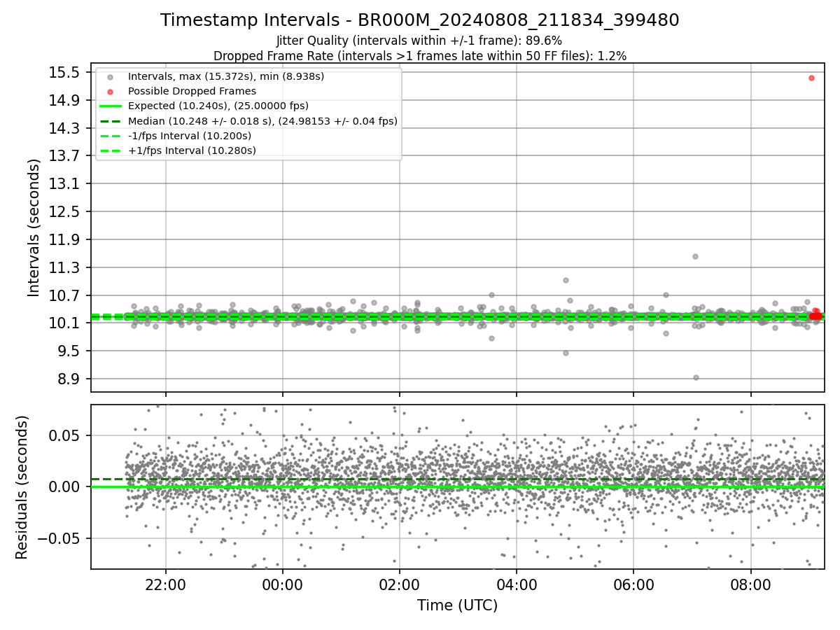Click the 0.05 residuals tick label
This screenshot has width=840, height=630.
point(66,435)
